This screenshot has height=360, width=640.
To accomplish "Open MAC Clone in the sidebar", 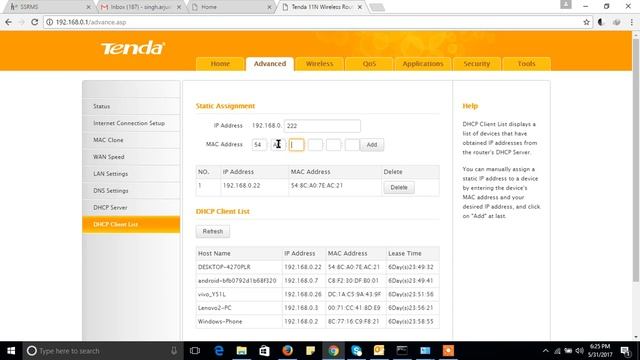I will pos(131,140).
